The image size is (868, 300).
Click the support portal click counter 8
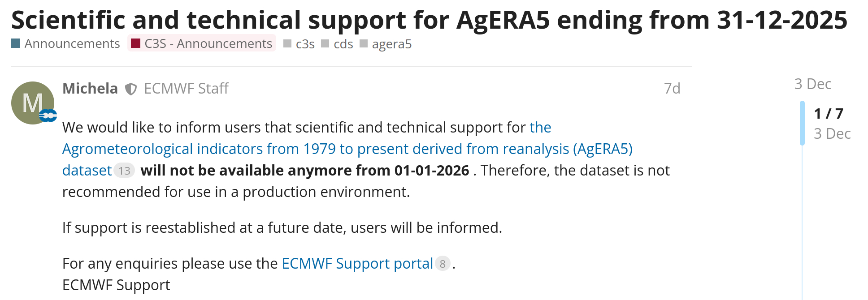[x=443, y=264]
